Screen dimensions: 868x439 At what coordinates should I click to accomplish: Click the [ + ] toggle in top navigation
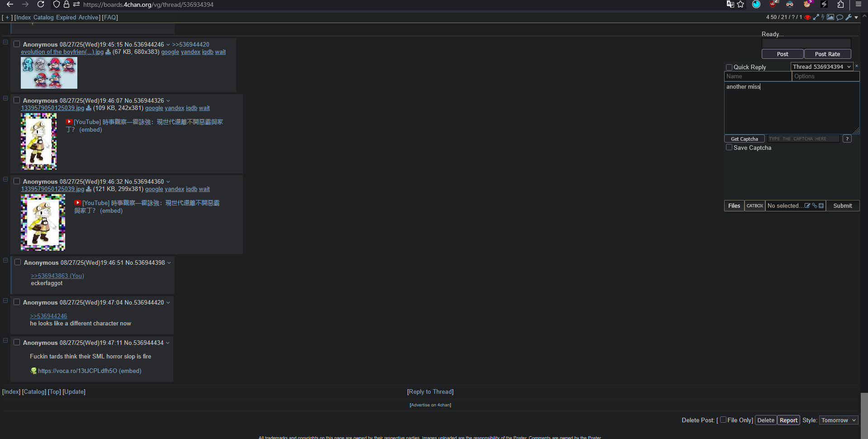pyautogui.click(x=7, y=18)
